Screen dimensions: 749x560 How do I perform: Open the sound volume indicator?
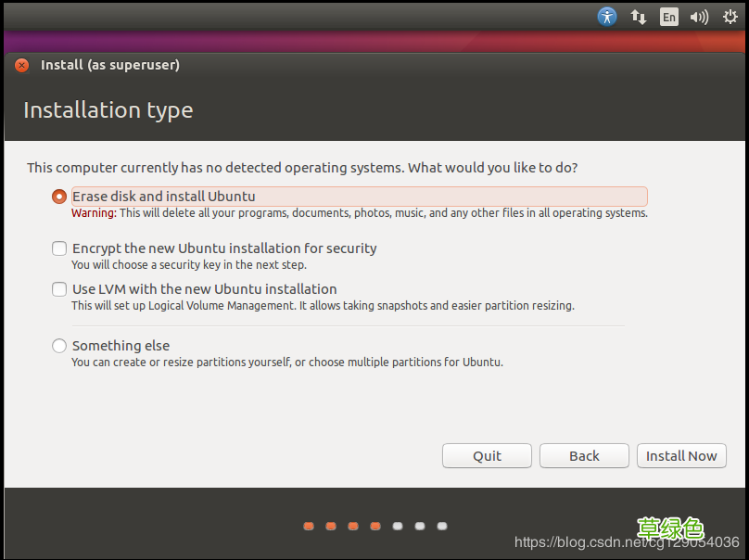point(699,18)
